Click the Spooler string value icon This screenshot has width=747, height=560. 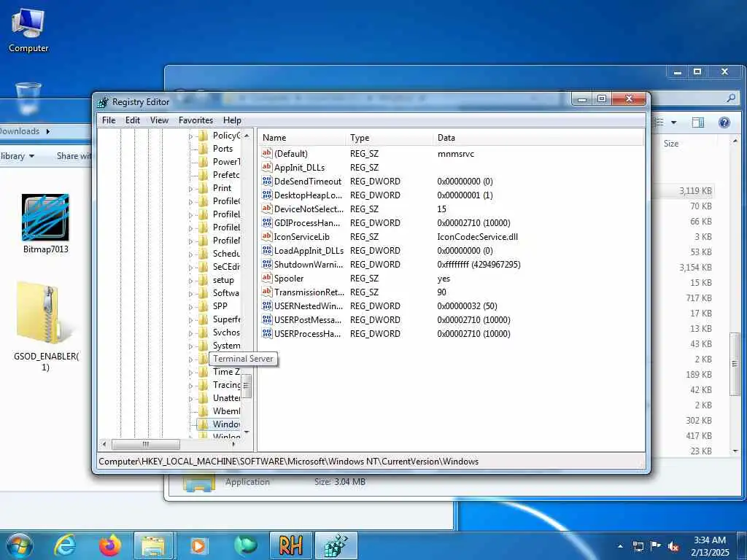[x=267, y=278]
